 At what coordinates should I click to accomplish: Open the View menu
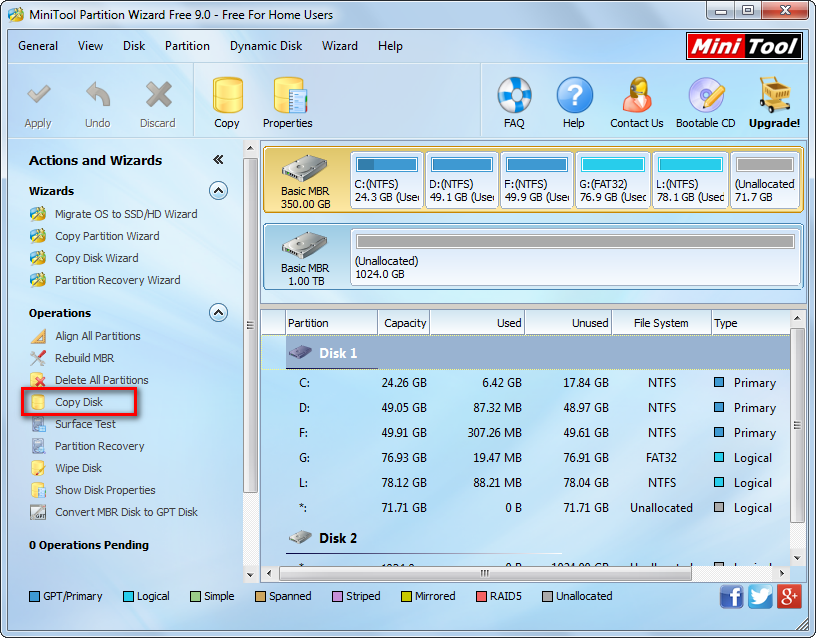click(91, 46)
